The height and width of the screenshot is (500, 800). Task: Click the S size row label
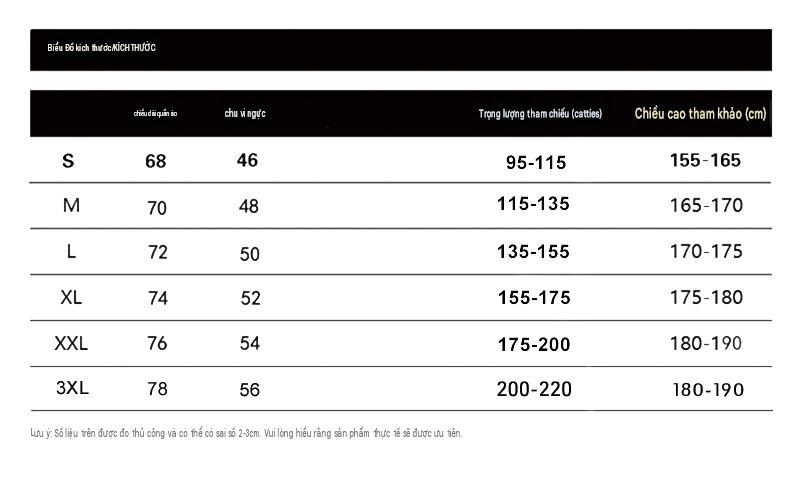point(68,161)
